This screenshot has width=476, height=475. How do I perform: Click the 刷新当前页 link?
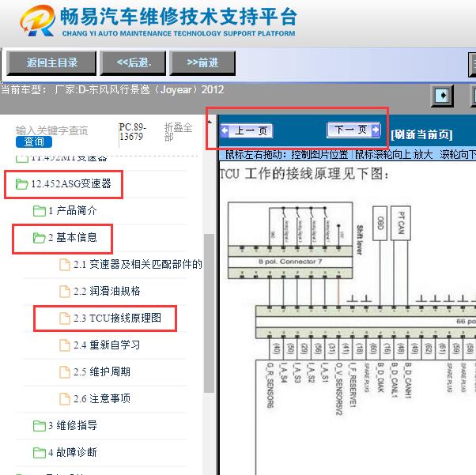pos(421,134)
